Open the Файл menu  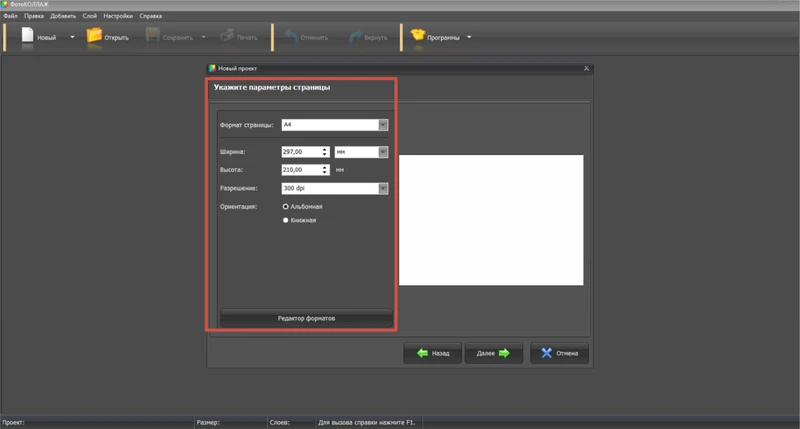(10, 16)
